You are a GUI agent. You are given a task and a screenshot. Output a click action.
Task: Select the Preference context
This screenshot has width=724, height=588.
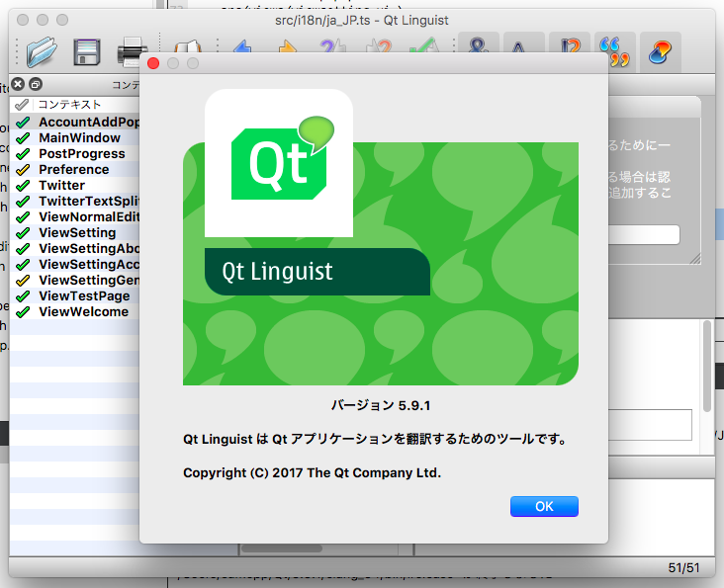[x=75, y=169]
